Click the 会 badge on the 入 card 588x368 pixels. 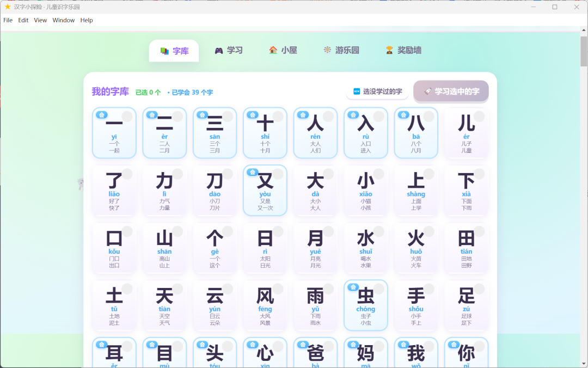pyautogui.click(x=353, y=115)
